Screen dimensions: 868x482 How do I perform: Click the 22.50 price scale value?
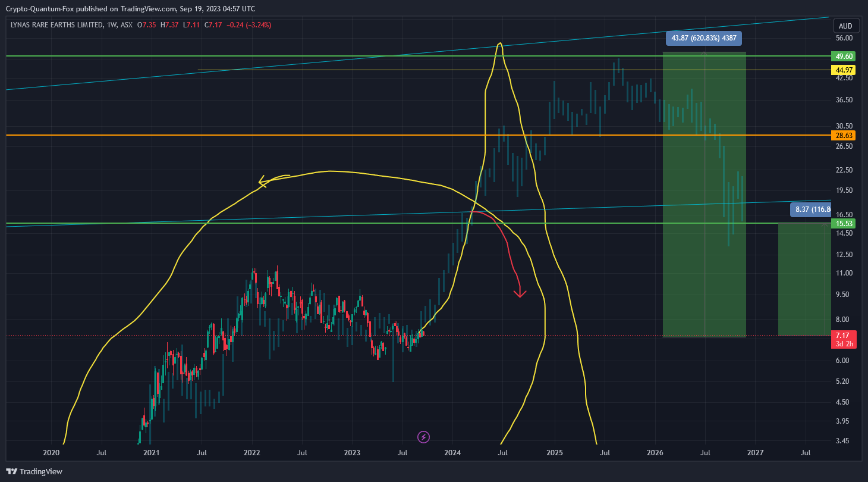pyautogui.click(x=844, y=170)
